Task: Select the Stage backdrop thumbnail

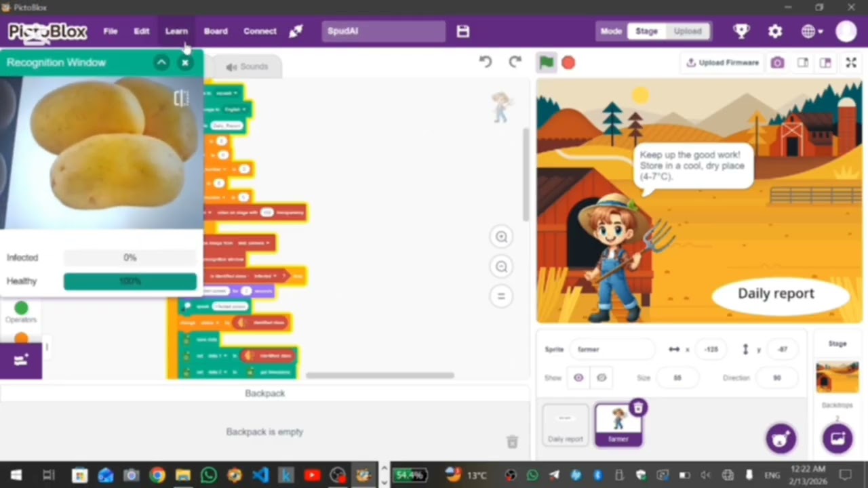Action: (837, 377)
